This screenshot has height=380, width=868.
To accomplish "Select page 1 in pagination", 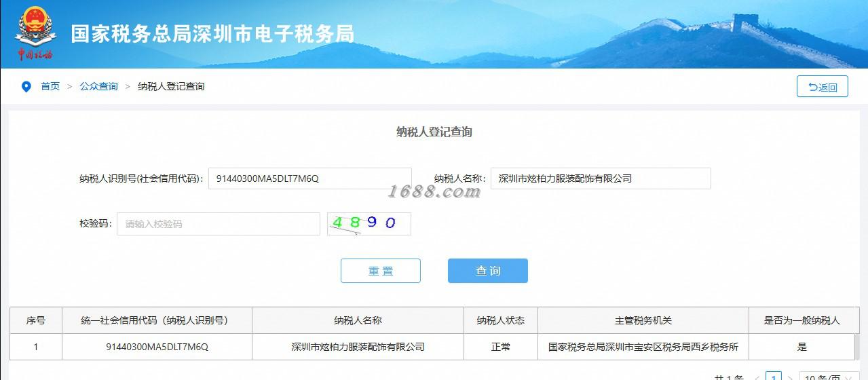I will pyautogui.click(x=773, y=377).
